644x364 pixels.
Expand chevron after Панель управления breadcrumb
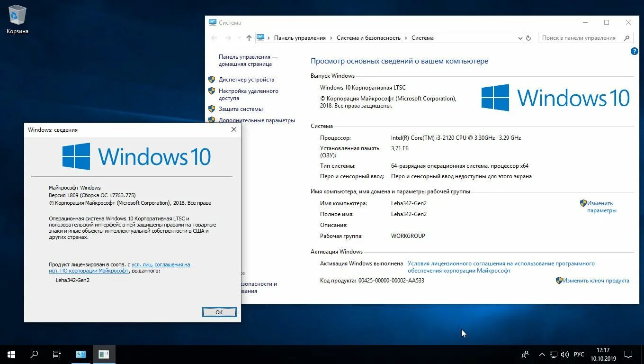[x=331, y=38]
